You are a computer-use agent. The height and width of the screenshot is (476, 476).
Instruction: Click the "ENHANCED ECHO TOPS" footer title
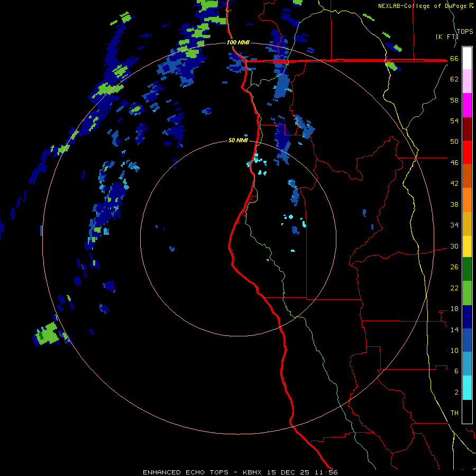(186, 472)
